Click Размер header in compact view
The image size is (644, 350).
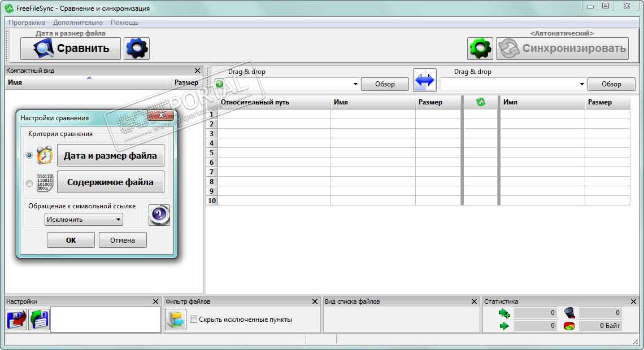(x=186, y=82)
